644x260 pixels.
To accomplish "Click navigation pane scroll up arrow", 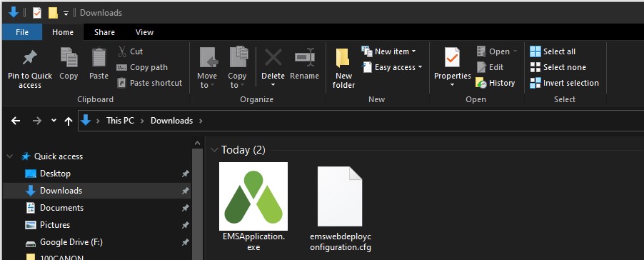I will pyautogui.click(x=198, y=143).
